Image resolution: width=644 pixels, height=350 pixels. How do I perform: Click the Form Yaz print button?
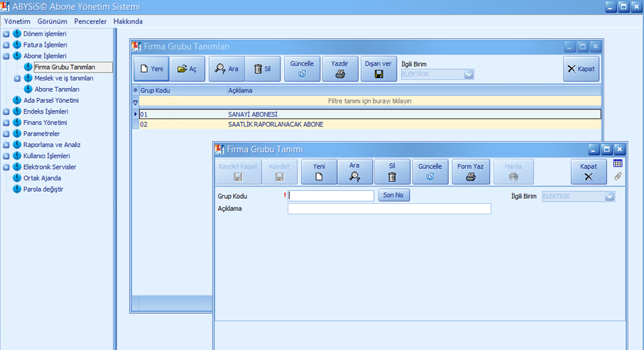coord(471,171)
